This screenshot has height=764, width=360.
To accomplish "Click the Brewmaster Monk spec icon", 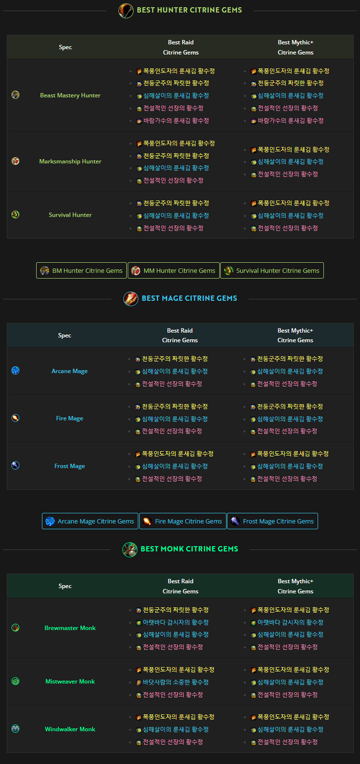I will coord(15,628).
